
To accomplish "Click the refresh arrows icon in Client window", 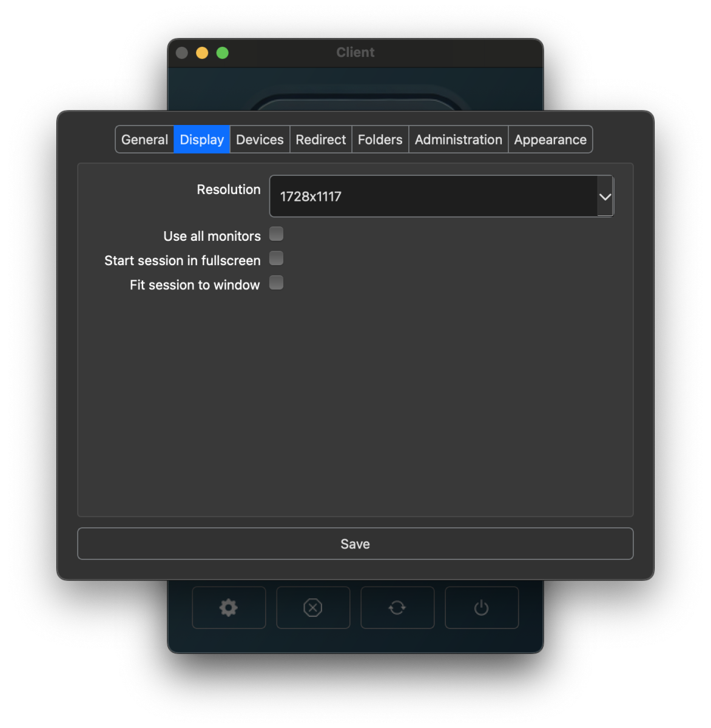I will (397, 607).
